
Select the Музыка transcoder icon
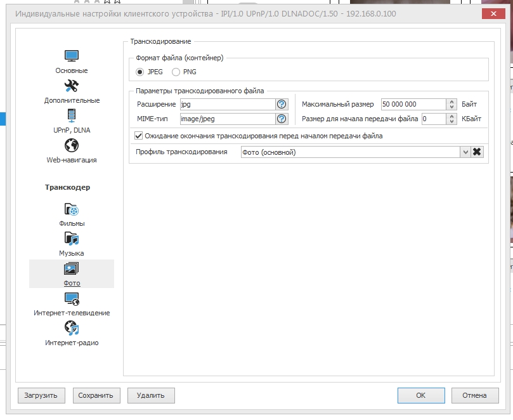(72, 239)
